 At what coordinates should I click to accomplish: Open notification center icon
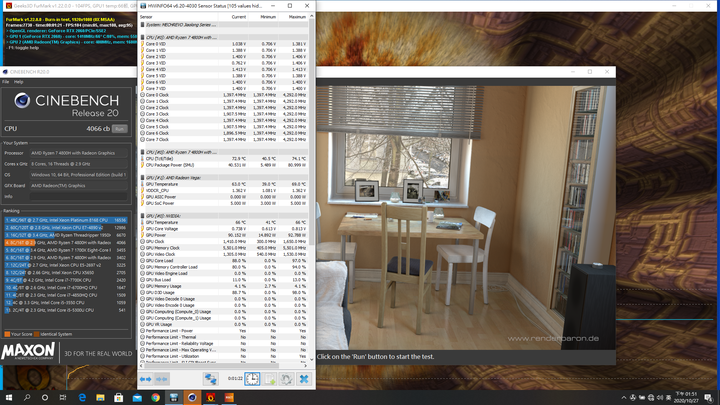click(x=709, y=398)
